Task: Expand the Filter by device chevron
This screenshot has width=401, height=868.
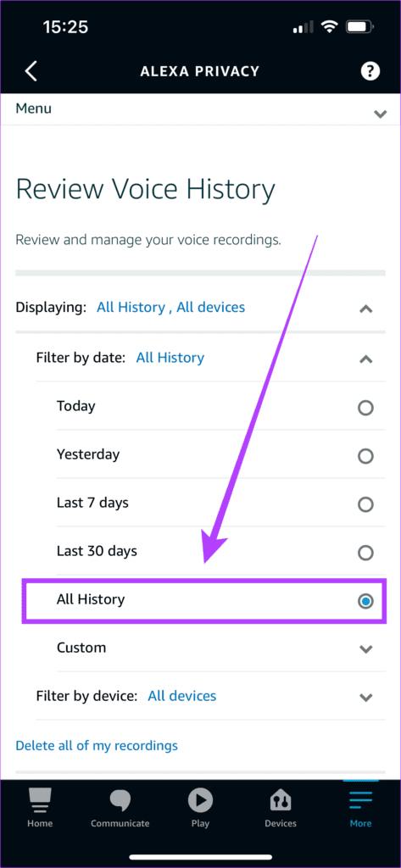Action: coord(365,698)
